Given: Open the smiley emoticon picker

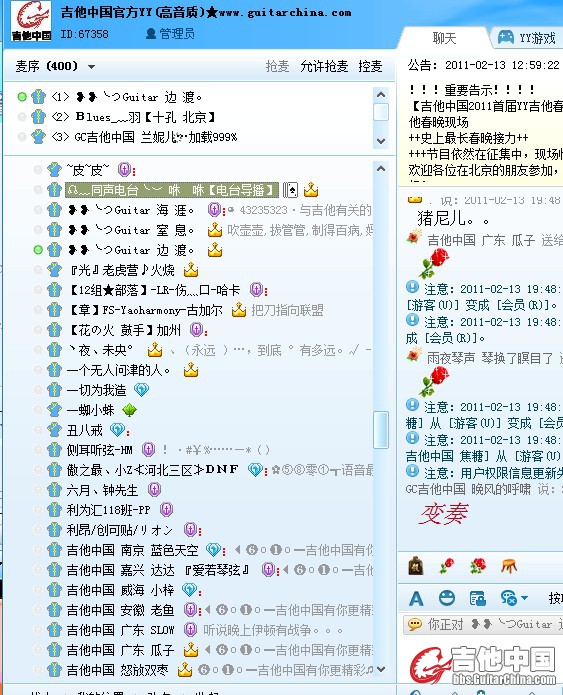Looking at the screenshot, I should [446, 598].
